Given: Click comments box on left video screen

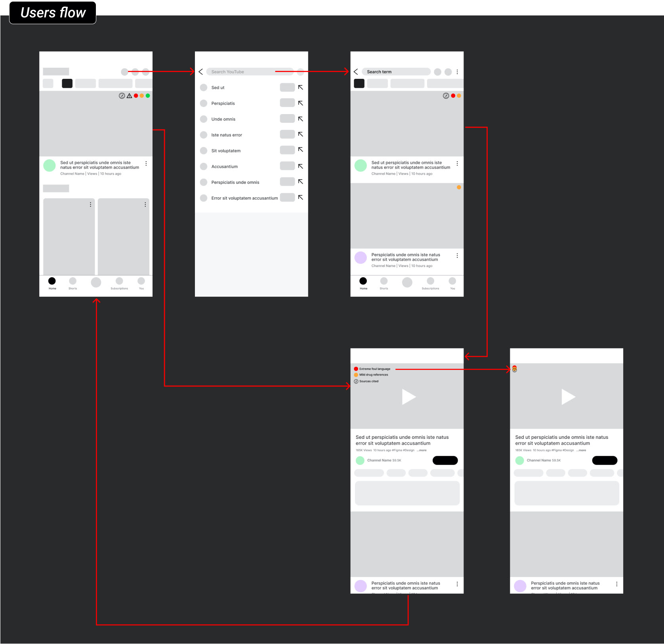Looking at the screenshot, I should (x=407, y=493).
